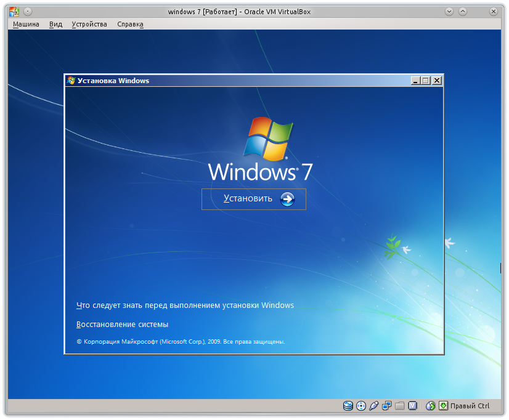
Task: Open the Справка menu
Action: pos(130,23)
